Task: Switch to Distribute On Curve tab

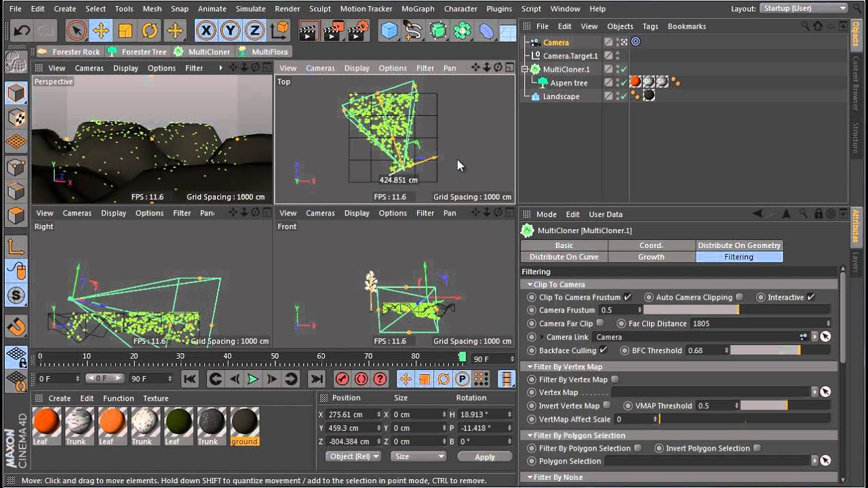Action: point(564,257)
